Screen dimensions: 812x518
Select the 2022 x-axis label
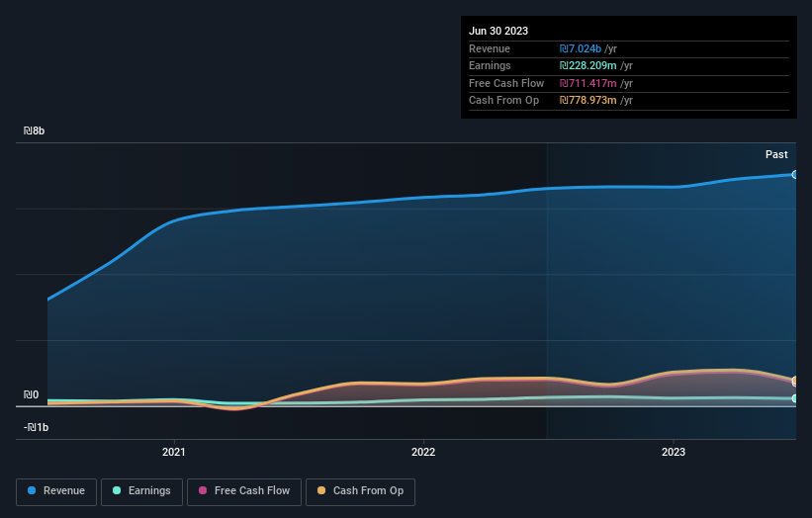pyautogui.click(x=423, y=452)
